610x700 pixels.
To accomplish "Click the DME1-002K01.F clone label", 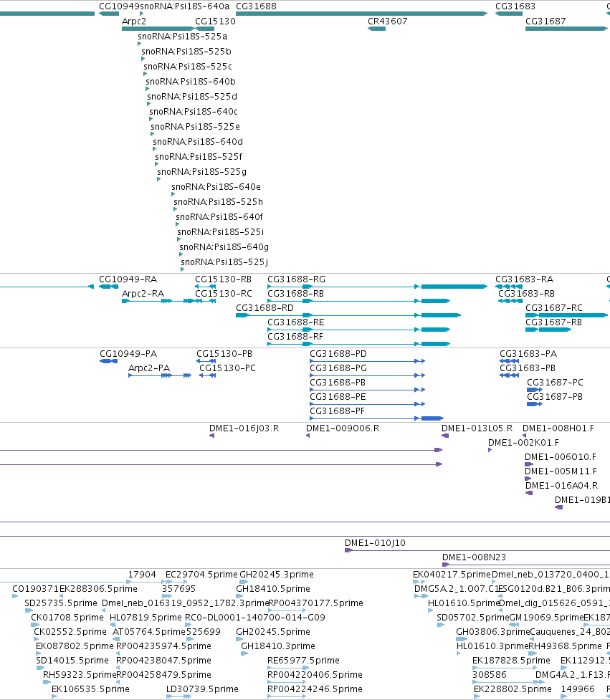I will pos(523,442).
